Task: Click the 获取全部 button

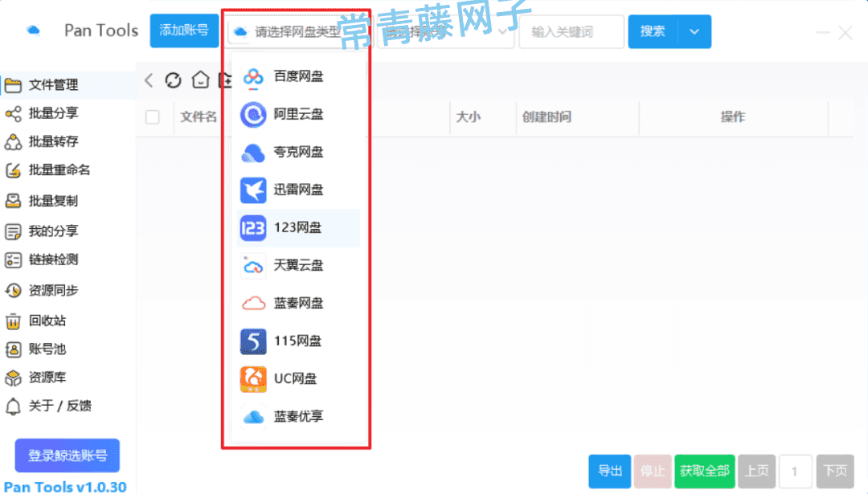Action: point(705,472)
